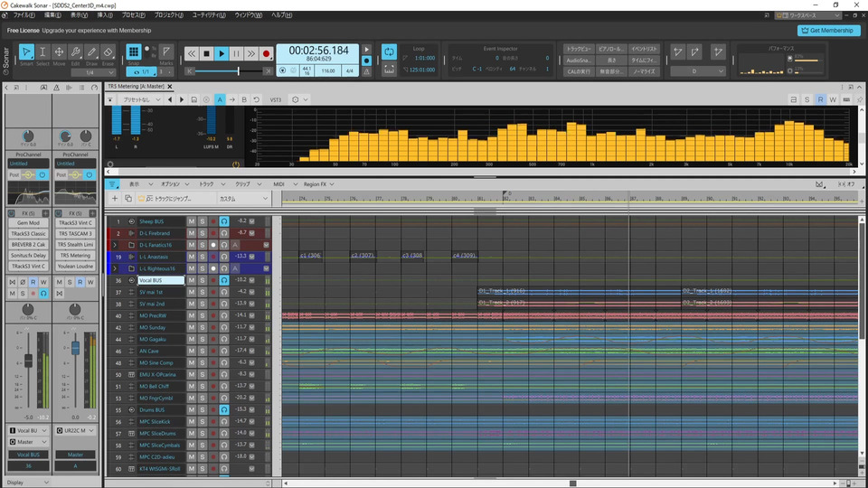
Task: Choose the Draw tool
Action: pos(91,54)
